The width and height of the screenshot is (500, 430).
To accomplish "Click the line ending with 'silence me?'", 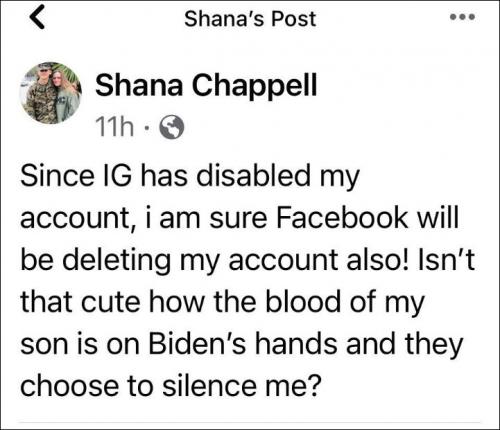I will point(171,386).
